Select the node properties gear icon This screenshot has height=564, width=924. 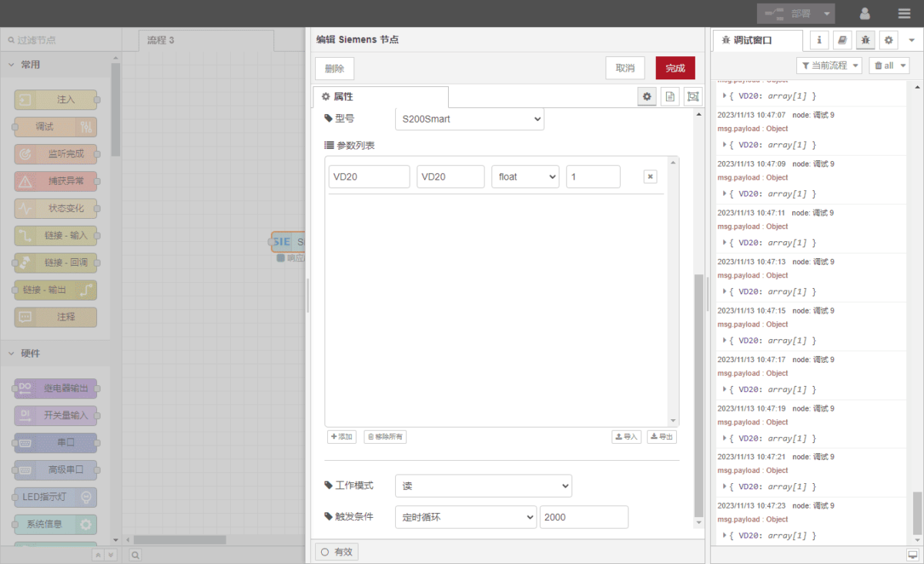(647, 96)
